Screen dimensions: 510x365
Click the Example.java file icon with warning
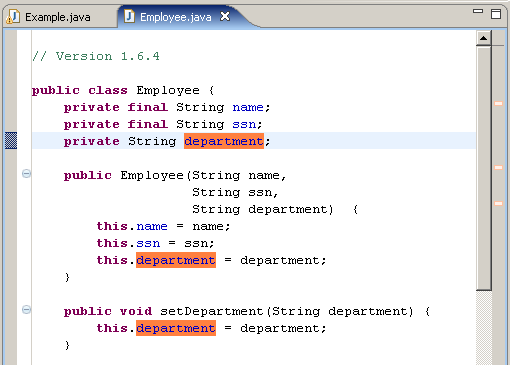click(x=13, y=17)
